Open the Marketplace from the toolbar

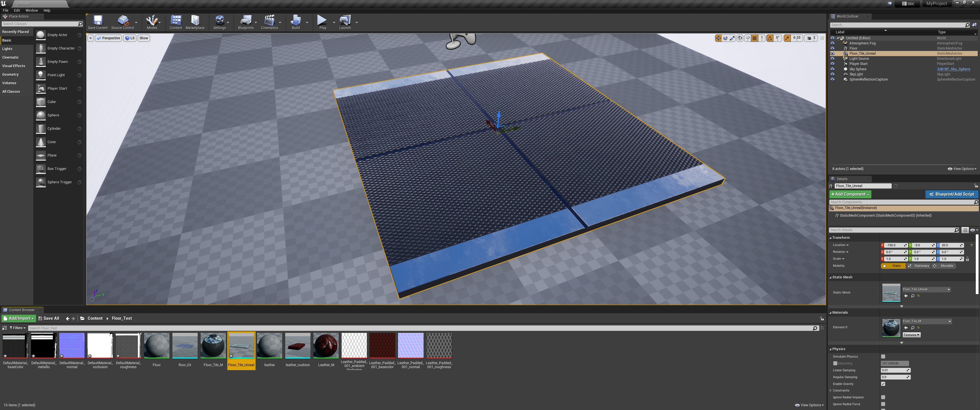point(195,22)
